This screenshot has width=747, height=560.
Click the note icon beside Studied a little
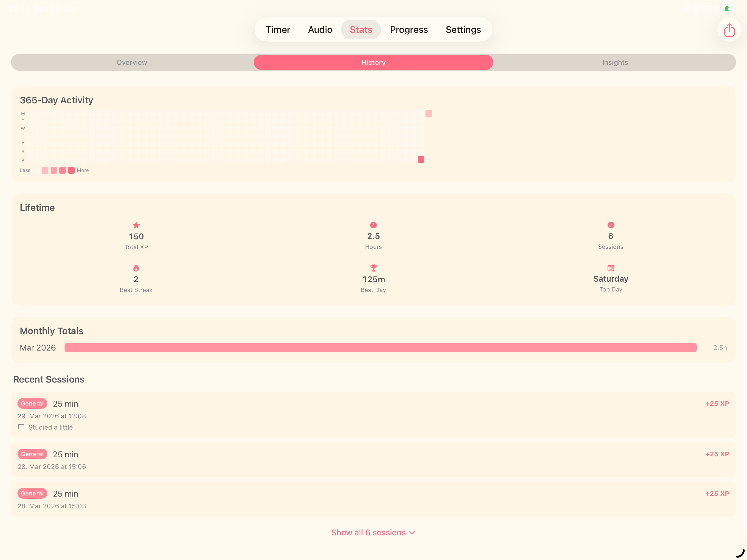[21, 427]
